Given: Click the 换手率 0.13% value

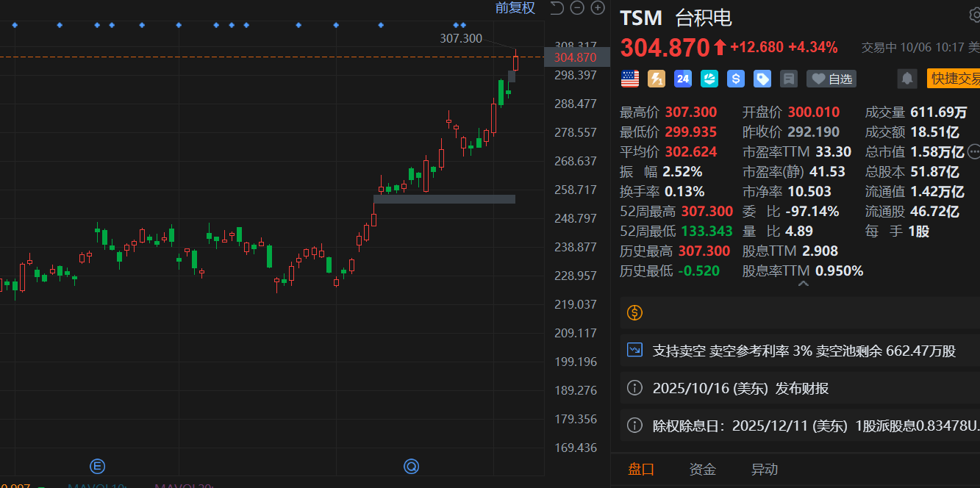Looking at the screenshot, I should [684, 192].
